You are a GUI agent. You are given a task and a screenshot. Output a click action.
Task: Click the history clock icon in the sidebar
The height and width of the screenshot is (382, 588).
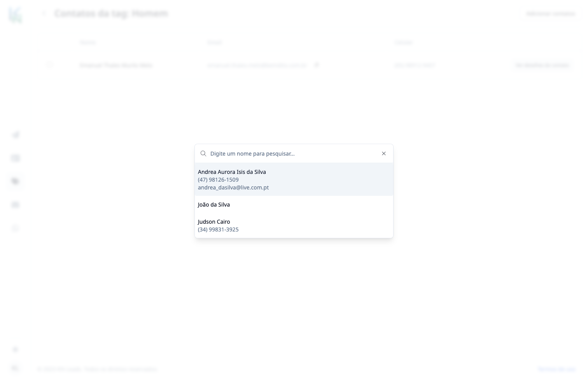16,228
